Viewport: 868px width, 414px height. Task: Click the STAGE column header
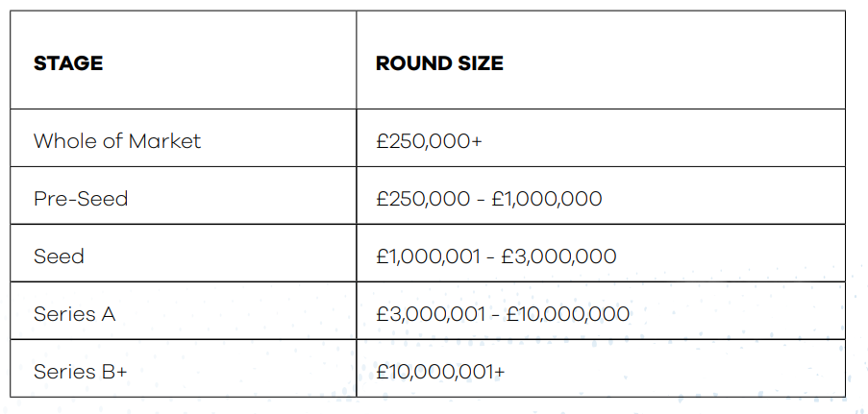click(x=184, y=60)
